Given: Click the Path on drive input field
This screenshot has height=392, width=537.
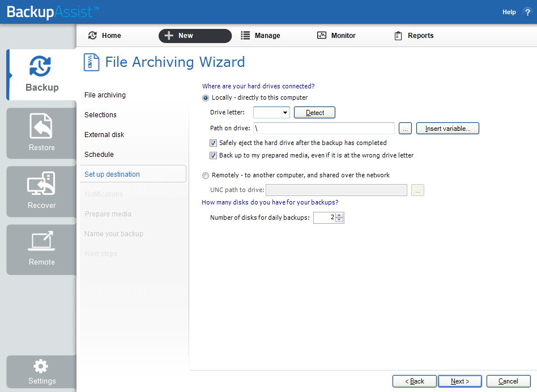Looking at the screenshot, I should pyautogui.click(x=324, y=129).
